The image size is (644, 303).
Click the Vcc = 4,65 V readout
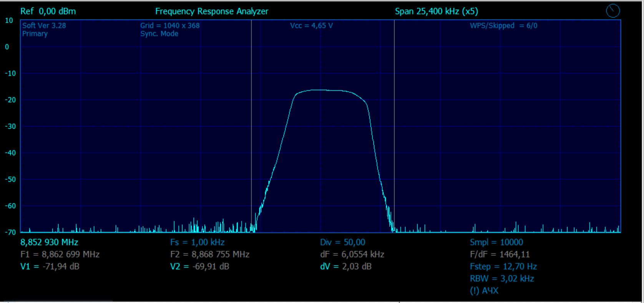pyautogui.click(x=311, y=26)
